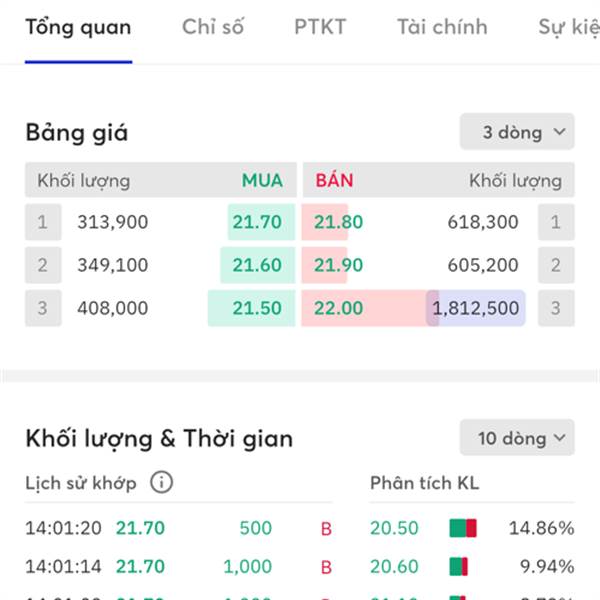The image size is (600, 600).
Task: Click the buy-side level 1 badge
Action: point(43,222)
